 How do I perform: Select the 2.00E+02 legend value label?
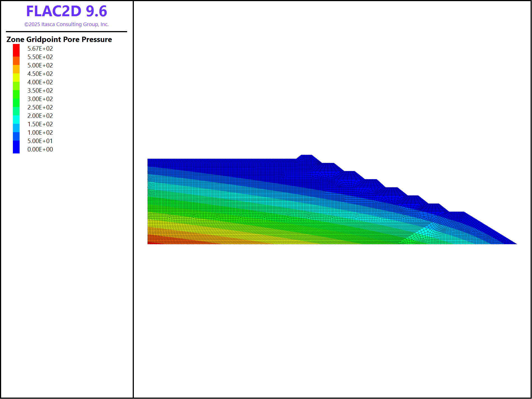pyautogui.click(x=40, y=116)
